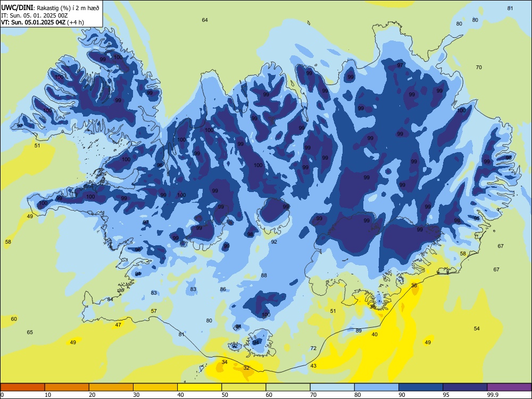Choose the pale blue 70–80 legend swatch
This screenshot has width=532, height=399.
(x=332, y=387)
